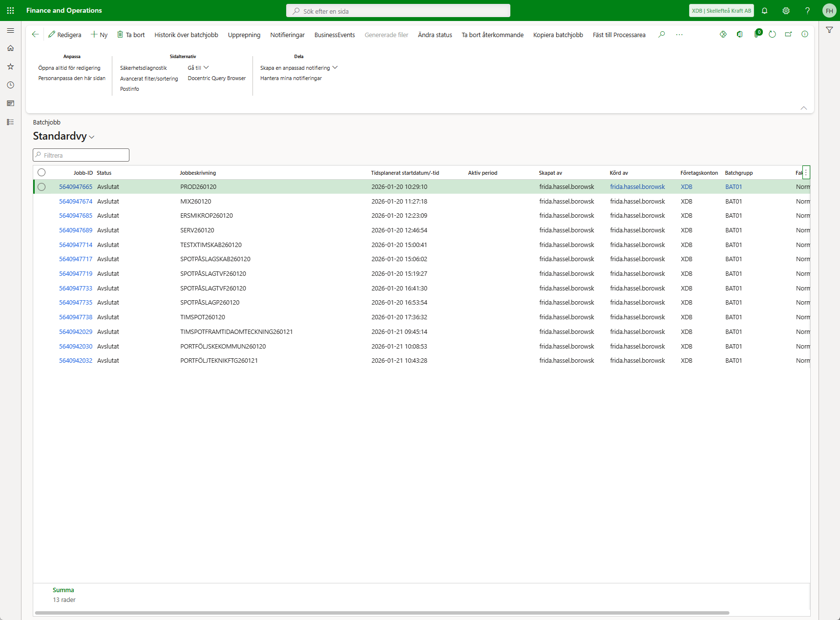Open the app launcher waffle icon
Viewport: 840px width, 620px height.
pyautogui.click(x=10, y=10)
